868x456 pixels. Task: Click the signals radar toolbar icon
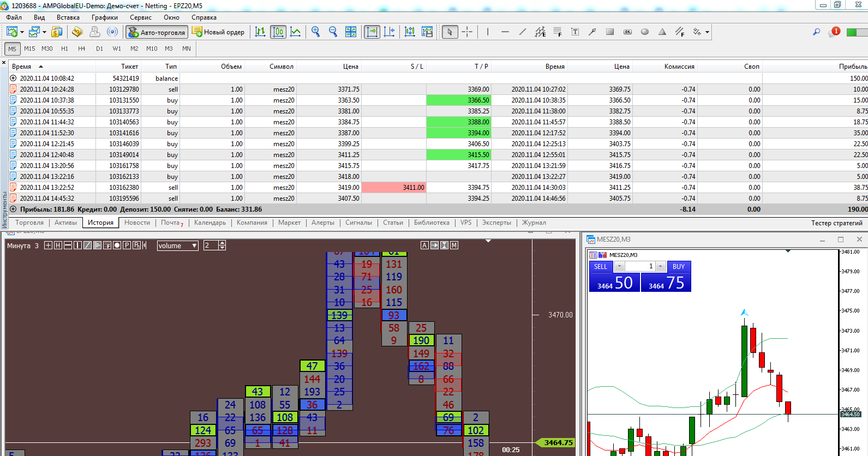(x=112, y=32)
